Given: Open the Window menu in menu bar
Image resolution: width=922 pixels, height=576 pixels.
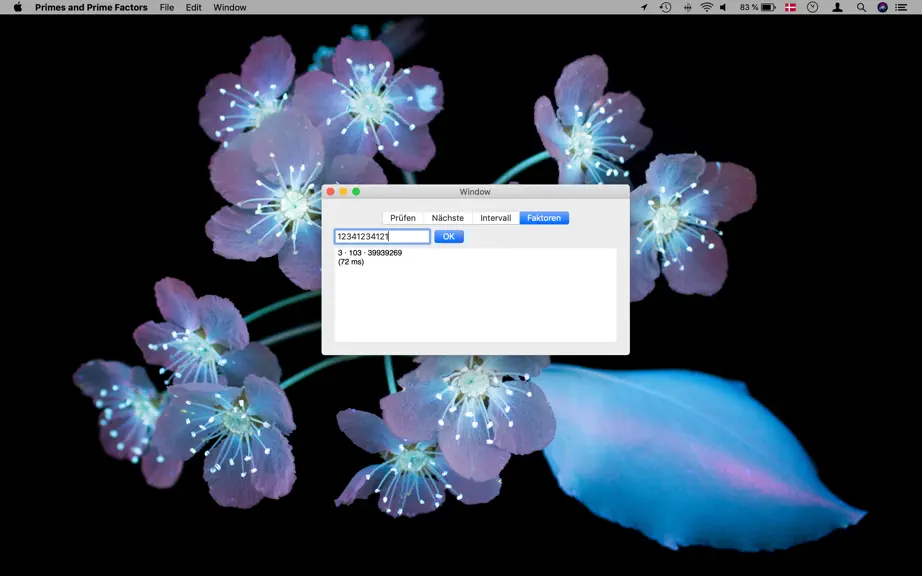Looking at the screenshot, I should click(230, 7).
